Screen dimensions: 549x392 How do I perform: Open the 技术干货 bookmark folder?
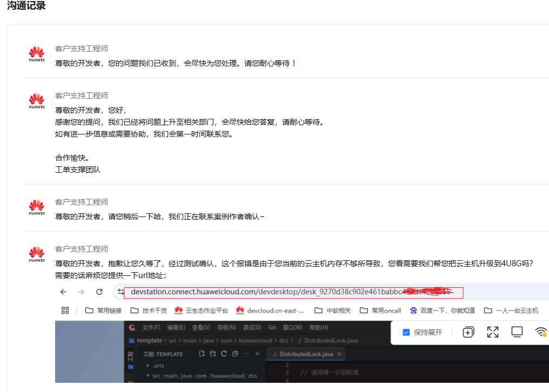tap(149, 310)
